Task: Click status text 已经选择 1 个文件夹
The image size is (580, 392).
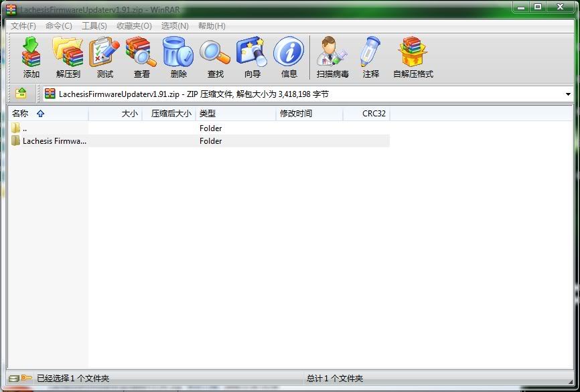Action: coord(73,379)
